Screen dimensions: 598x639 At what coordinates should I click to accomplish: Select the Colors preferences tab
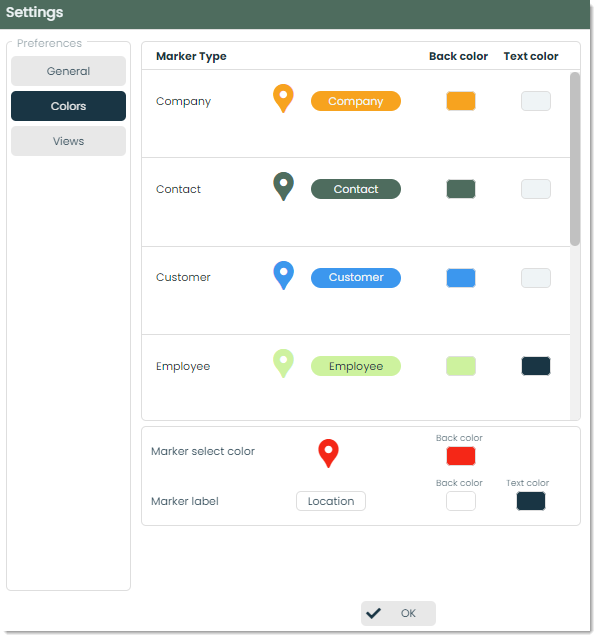(68, 106)
